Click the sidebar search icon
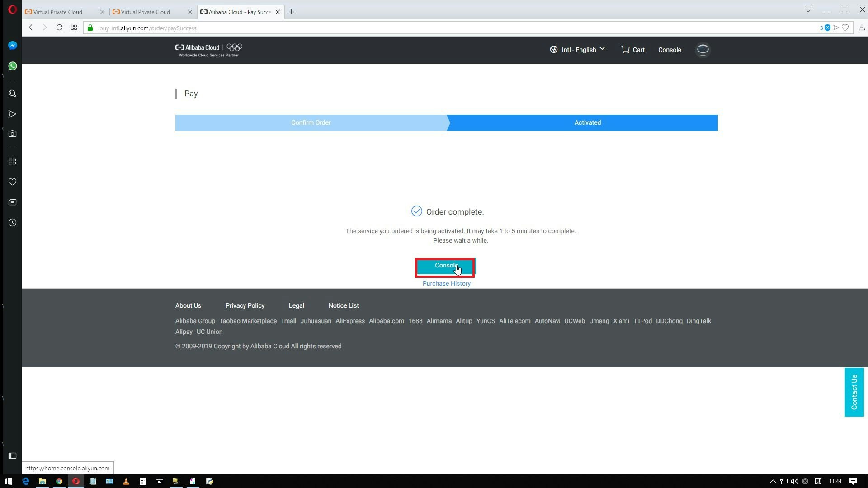Viewport: 868px width, 488px height. tap(13, 94)
